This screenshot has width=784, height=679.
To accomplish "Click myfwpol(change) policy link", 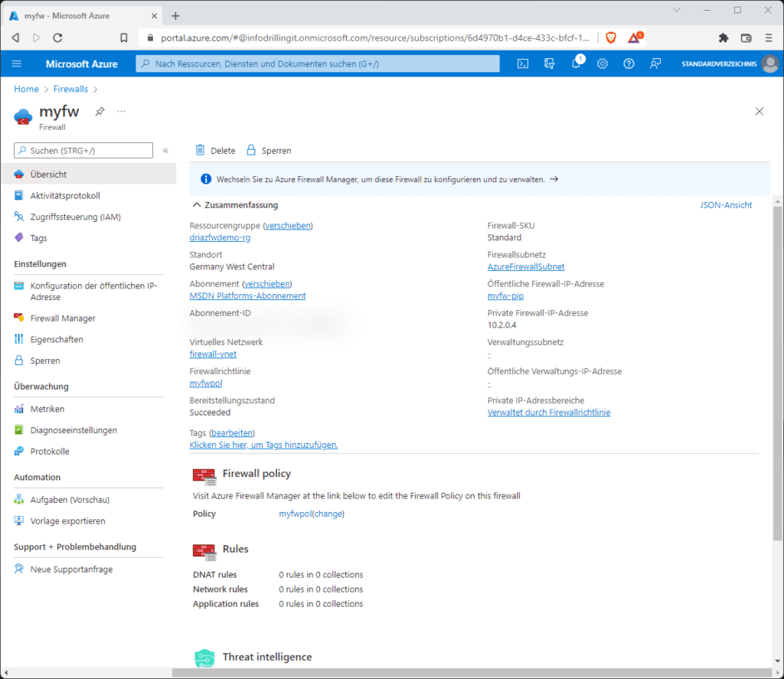I will [312, 514].
